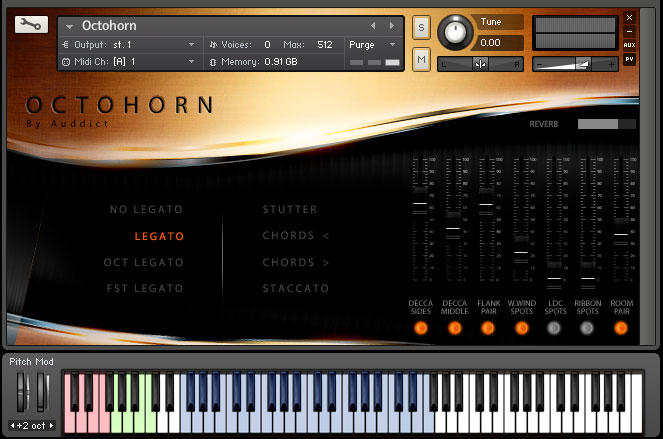Expand the Purge menu
Image resolution: width=663 pixels, height=439 pixels.
pos(392,45)
